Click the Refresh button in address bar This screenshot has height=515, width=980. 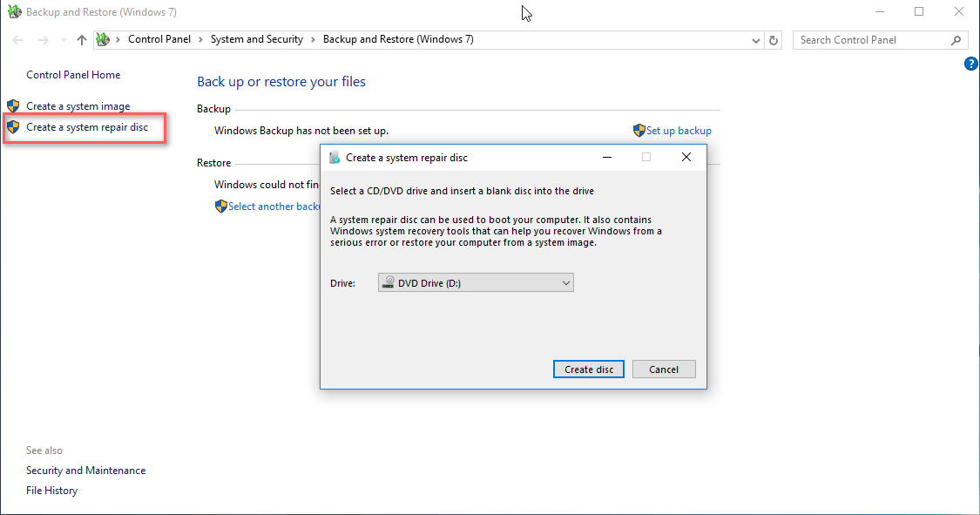pyautogui.click(x=774, y=40)
